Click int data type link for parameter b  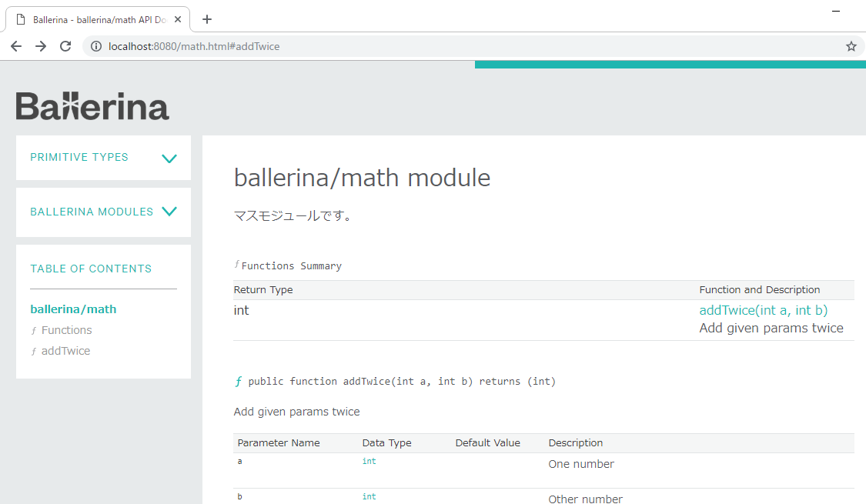click(x=369, y=497)
